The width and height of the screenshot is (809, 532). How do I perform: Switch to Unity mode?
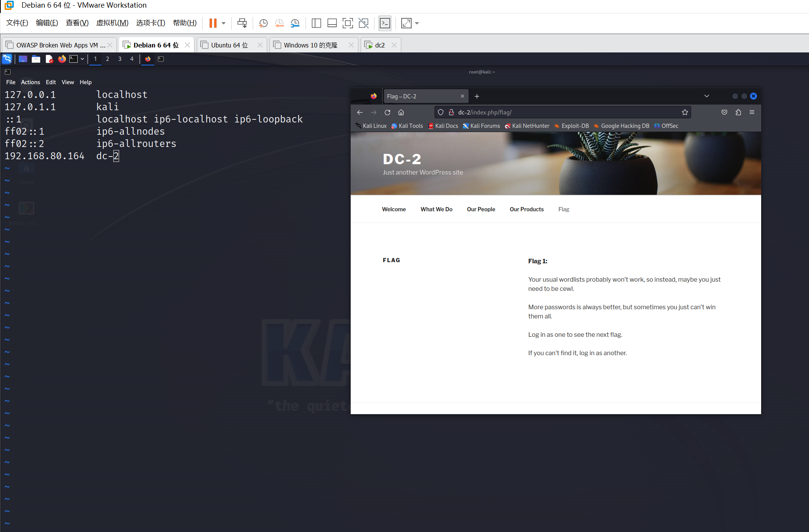pos(363,23)
